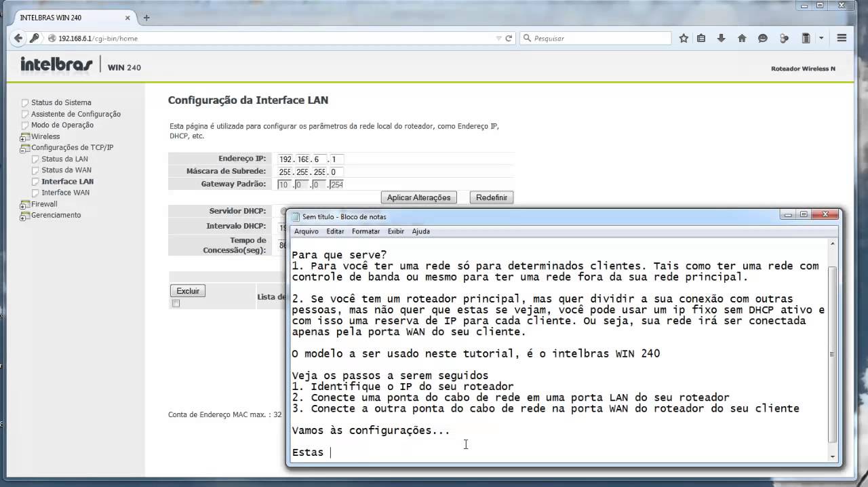Open the Firefox hamburger menu
This screenshot has width=868, height=487.
pyautogui.click(x=842, y=39)
